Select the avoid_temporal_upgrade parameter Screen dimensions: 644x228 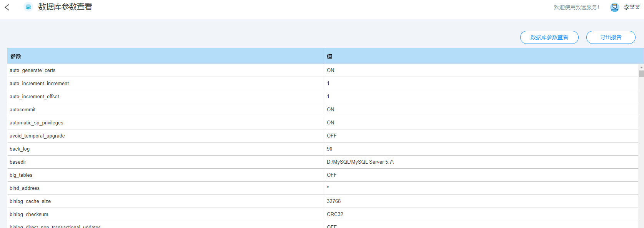pyautogui.click(x=37, y=136)
